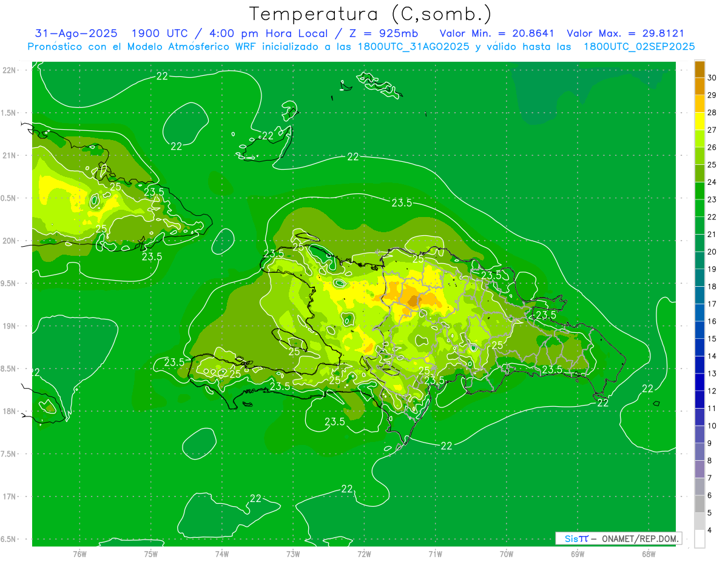Click the 20N latitude axis label
This screenshot has height=562, width=728.
tap(10, 241)
